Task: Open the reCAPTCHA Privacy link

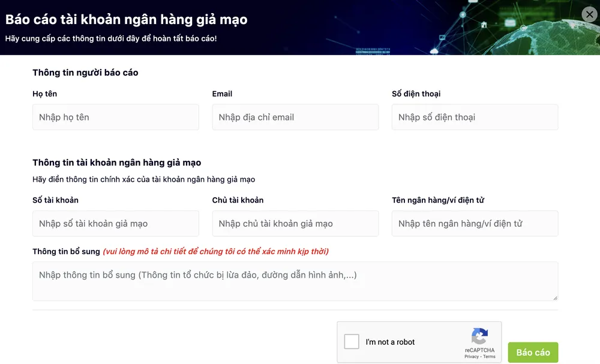Action: click(473, 356)
